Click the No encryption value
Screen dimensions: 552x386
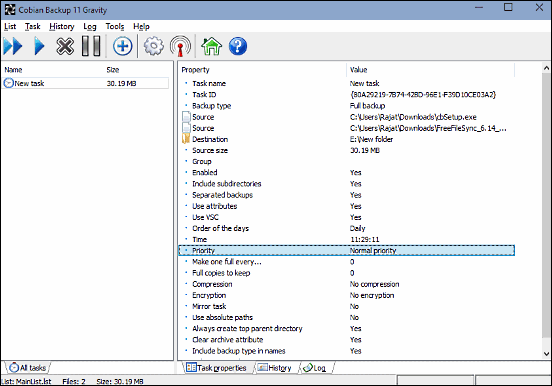click(x=372, y=295)
